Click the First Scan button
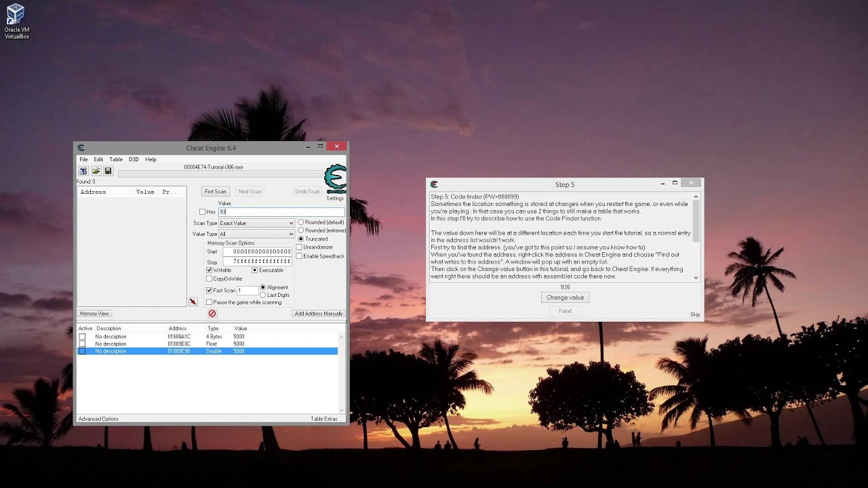The width and height of the screenshot is (868, 488). [x=216, y=191]
